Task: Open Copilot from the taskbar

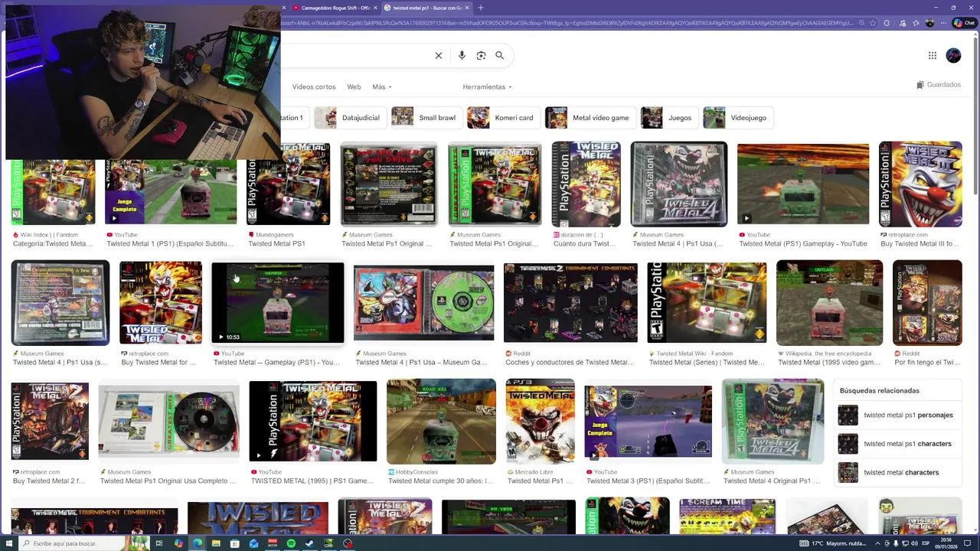Action: click(178, 543)
